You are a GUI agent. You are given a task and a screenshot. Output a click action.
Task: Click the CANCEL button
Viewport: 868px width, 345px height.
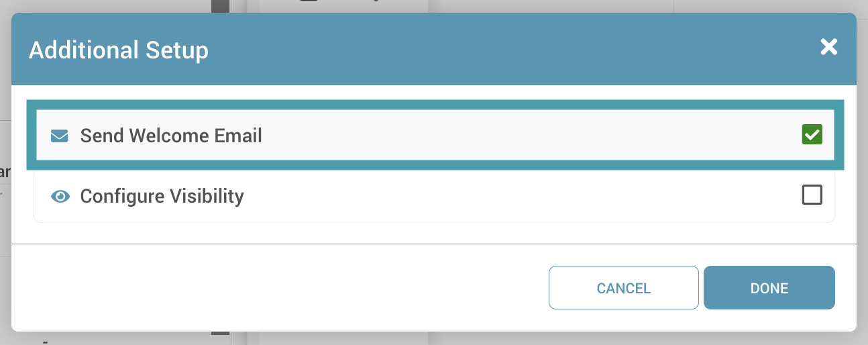pyautogui.click(x=624, y=288)
